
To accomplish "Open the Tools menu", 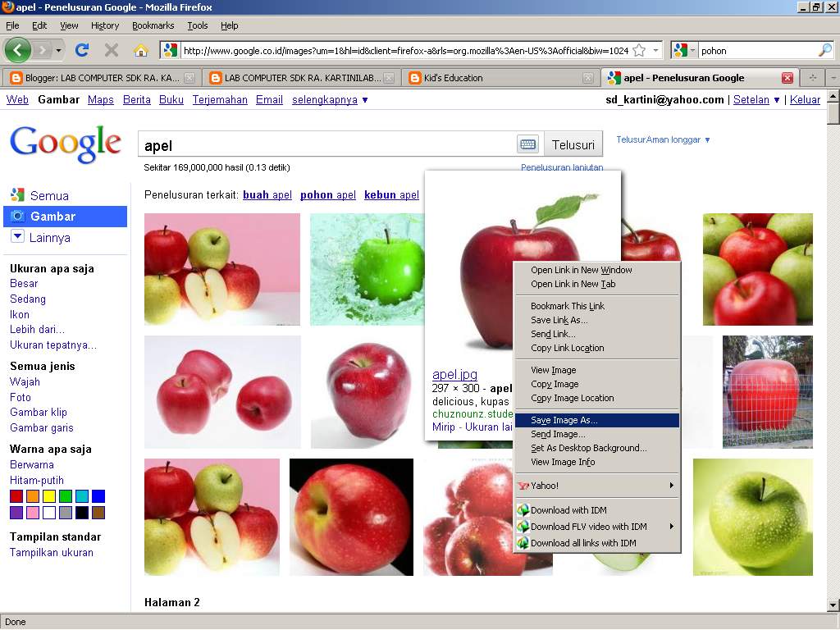I will (197, 25).
